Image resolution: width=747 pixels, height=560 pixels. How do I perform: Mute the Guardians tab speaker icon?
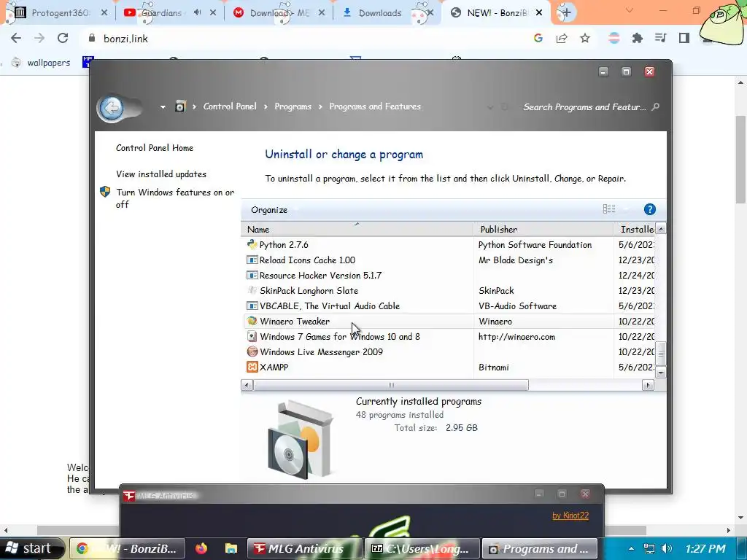197,13
